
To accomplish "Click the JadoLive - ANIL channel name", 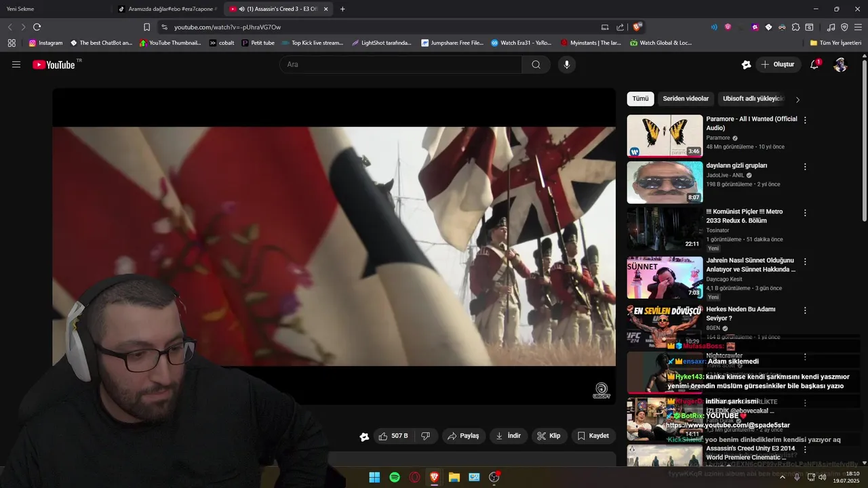I will [725, 175].
